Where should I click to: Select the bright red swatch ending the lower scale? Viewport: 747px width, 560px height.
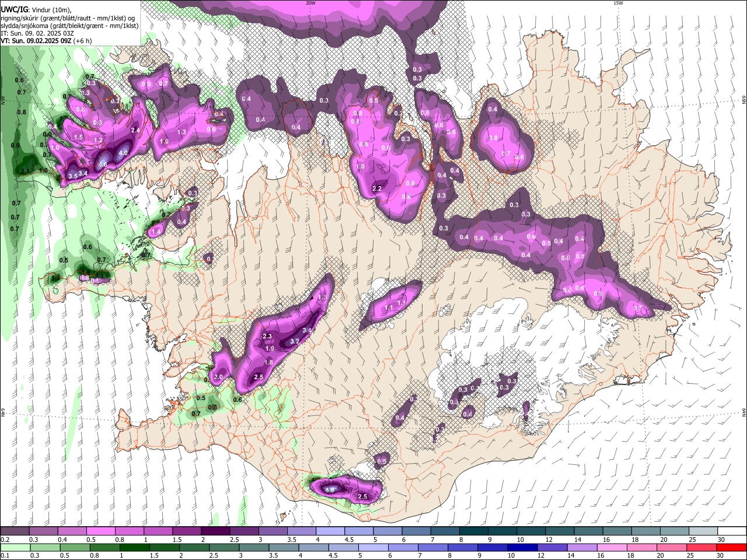pyautogui.click(x=732, y=548)
